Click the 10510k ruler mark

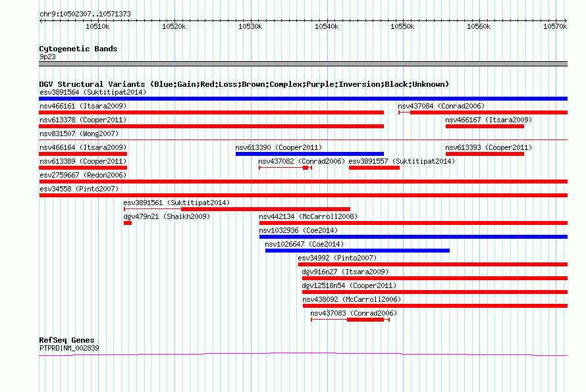pyautogui.click(x=97, y=26)
